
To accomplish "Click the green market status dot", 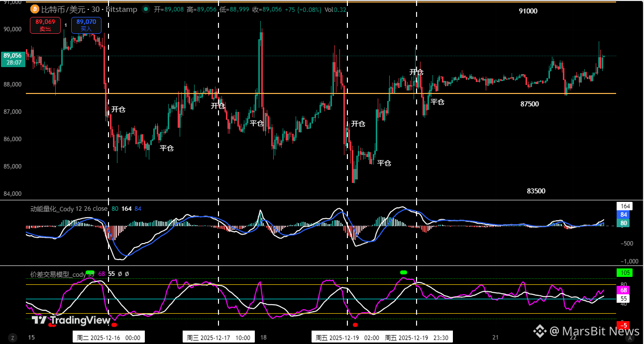I will tap(145, 9).
